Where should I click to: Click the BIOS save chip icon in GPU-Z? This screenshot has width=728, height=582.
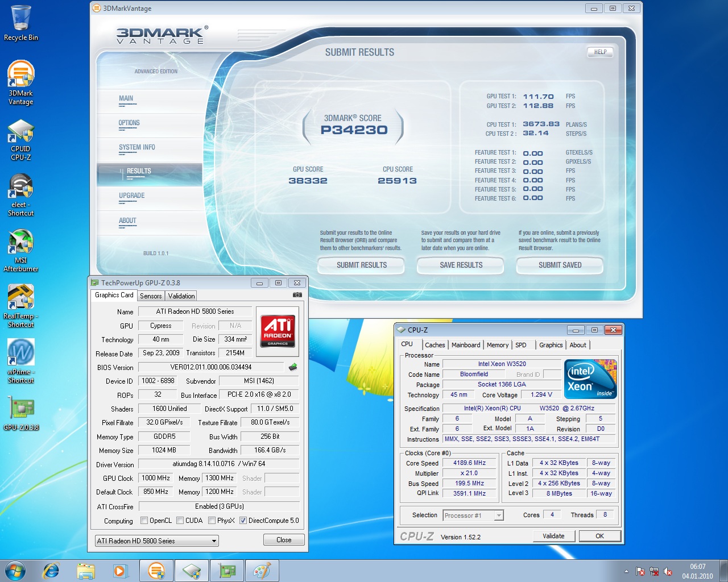(x=293, y=367)
